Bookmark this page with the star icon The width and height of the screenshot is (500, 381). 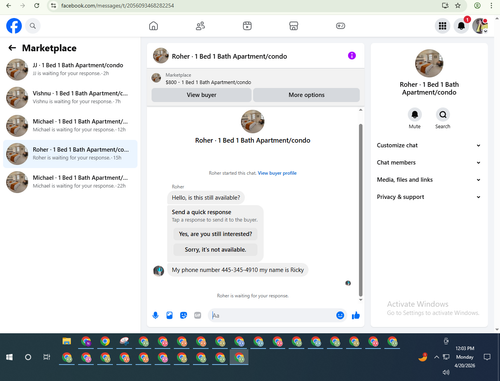tap(458, 6)
